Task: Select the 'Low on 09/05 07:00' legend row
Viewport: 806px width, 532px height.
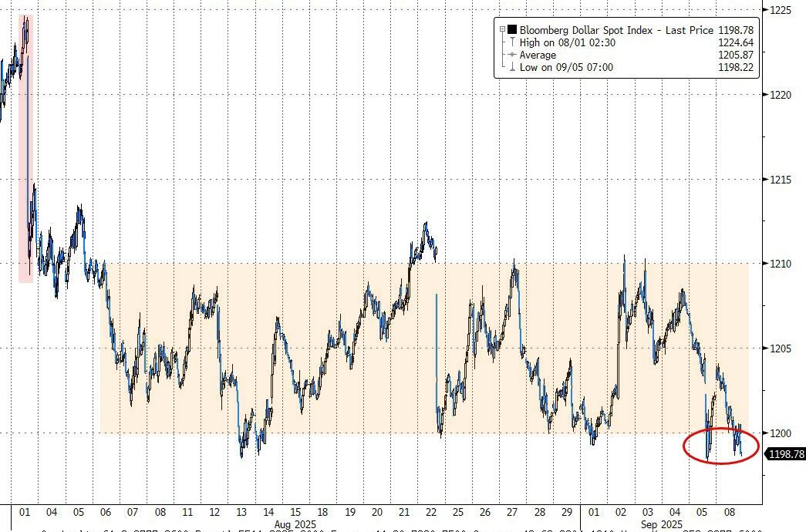Action: pyautogui.click(x=566, y=68)
